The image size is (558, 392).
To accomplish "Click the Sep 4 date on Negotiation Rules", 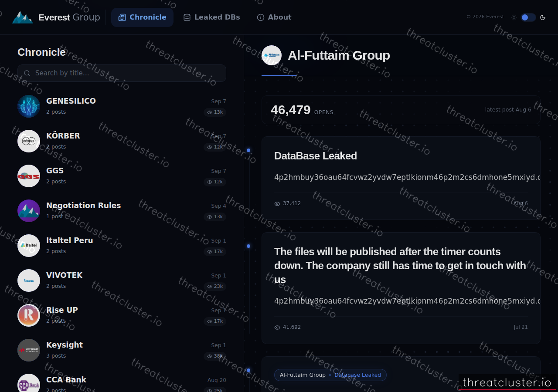I will point(219,206).
